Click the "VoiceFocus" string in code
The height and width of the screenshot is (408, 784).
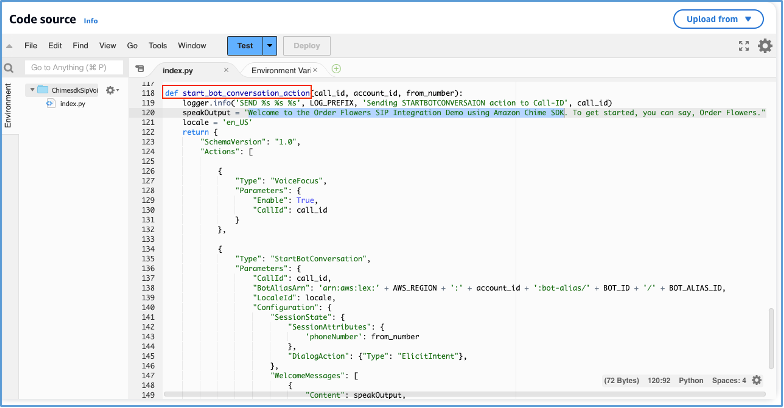coord(297,180)
